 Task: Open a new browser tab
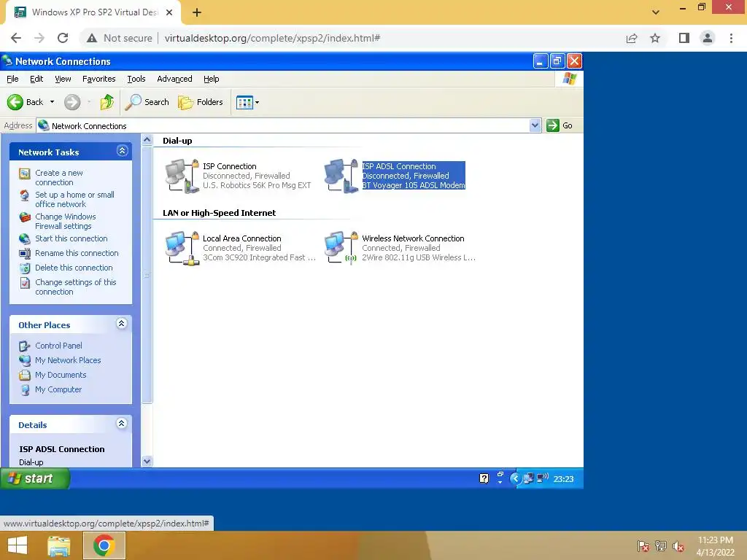click(x=197, y=12)
